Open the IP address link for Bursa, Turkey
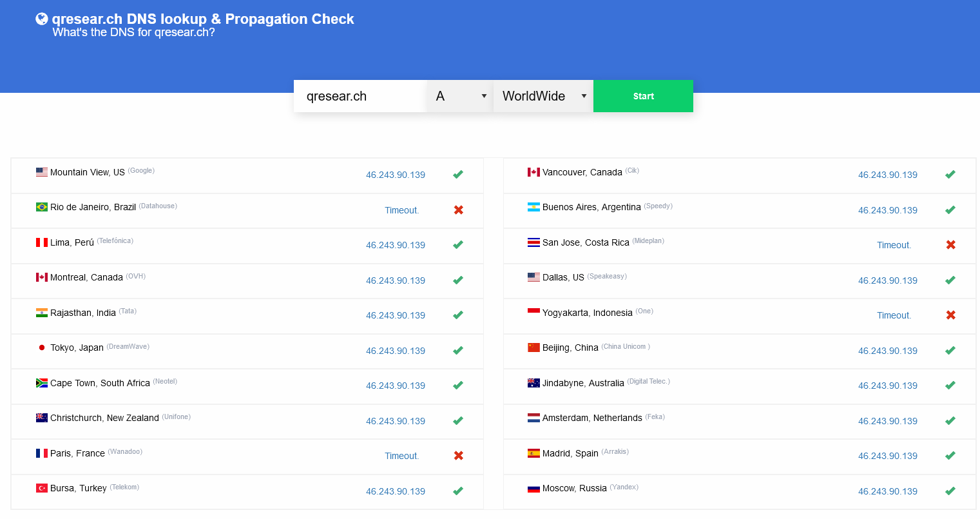The image size is (980, 519). tap(396, 491)
